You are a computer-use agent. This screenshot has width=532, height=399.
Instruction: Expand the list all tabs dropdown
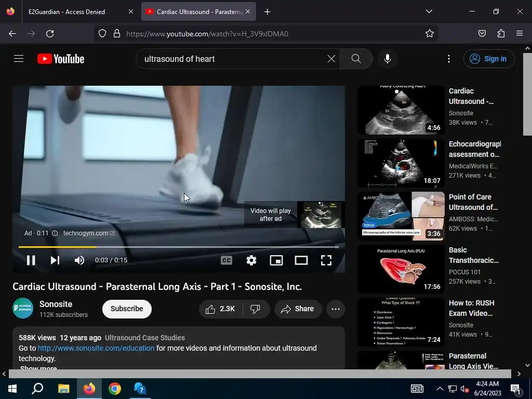(429, 11)
